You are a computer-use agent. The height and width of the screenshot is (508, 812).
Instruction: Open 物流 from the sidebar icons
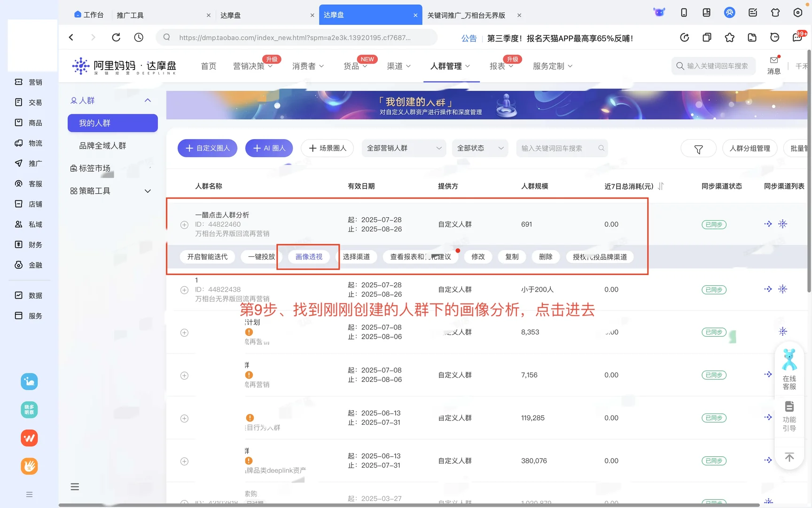(x=18, y=143)
